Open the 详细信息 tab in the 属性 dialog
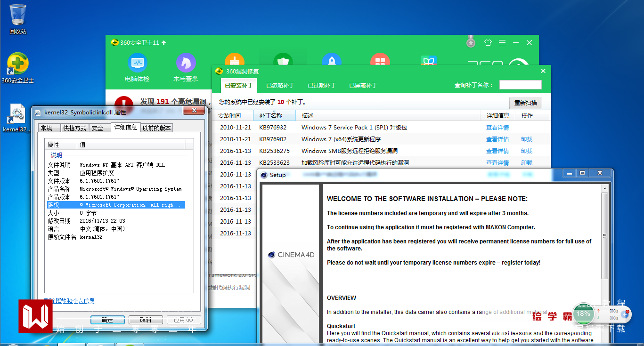The image size is (644, 346). [125, 127]
